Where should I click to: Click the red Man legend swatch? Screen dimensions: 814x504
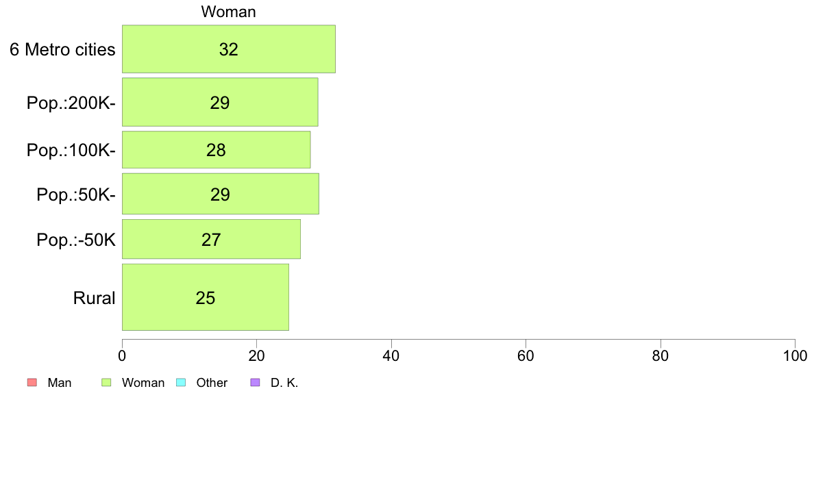coord(32,383)
